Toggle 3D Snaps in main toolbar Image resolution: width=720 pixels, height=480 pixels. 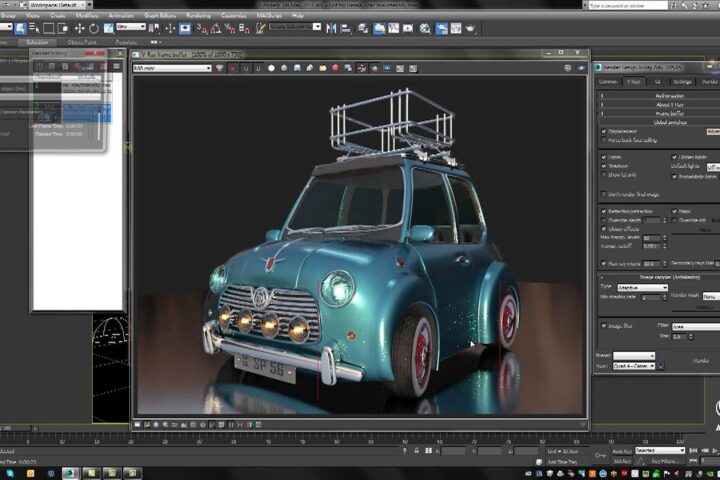click(x=202, y=28)
